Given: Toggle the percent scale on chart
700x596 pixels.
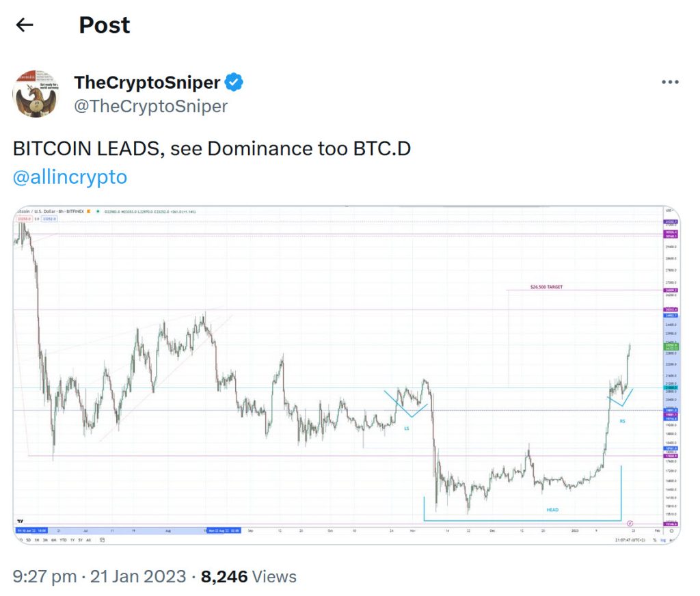Looking at the screenshot, I should click(654, 540).
